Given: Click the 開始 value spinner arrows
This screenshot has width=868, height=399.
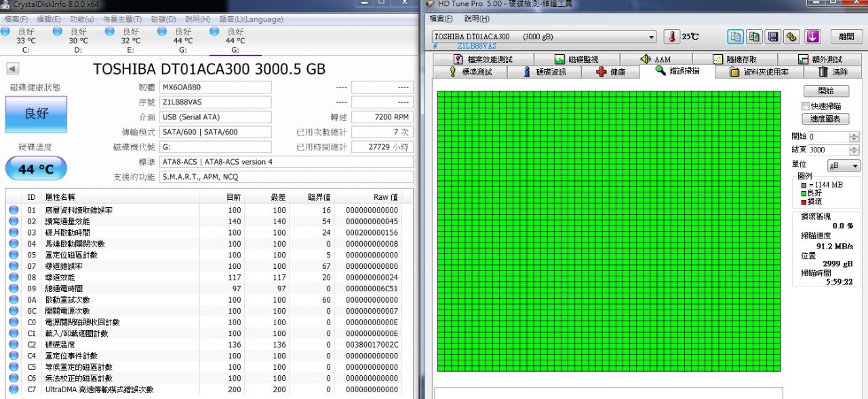Looking at the screenshot, I should pyautogui.click(x=854, y=137).
